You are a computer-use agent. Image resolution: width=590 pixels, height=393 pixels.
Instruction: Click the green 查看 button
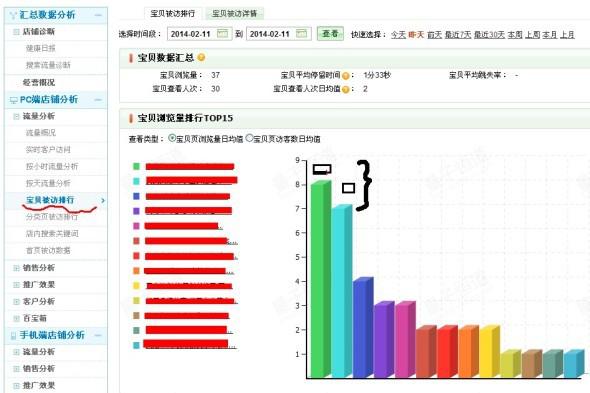pos(330,34)
